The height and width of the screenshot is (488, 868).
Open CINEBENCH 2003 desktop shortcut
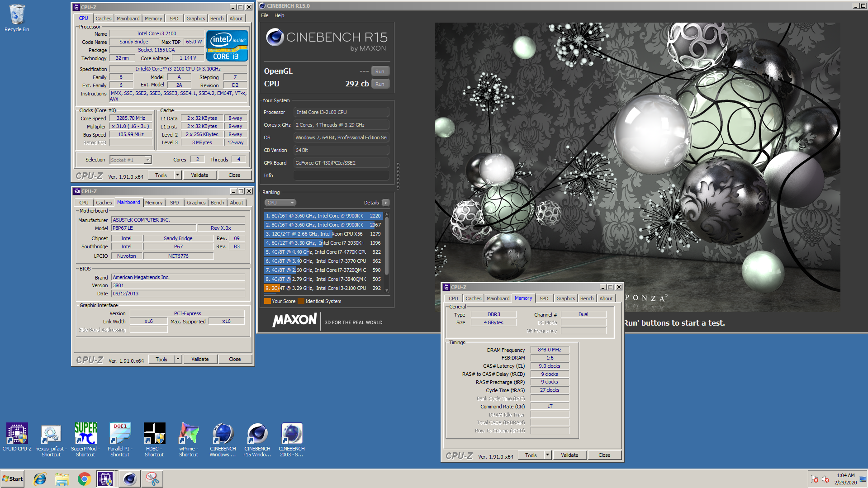tap(292, 440)
